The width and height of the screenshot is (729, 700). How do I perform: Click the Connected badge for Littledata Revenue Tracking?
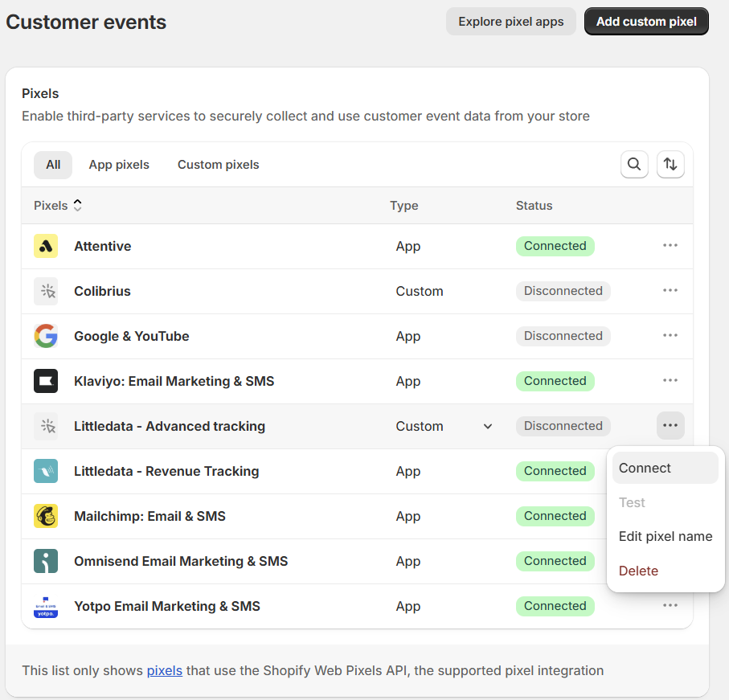555,471
